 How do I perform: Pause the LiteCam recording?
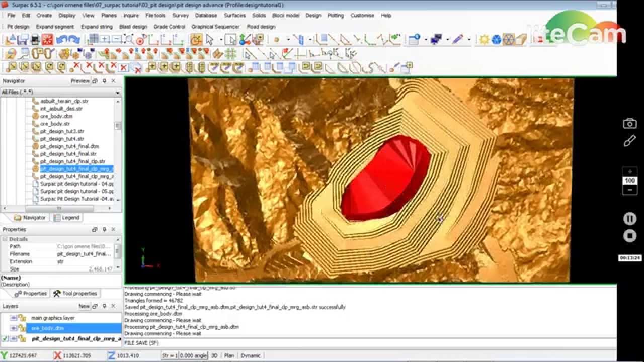tap(629, 219)
